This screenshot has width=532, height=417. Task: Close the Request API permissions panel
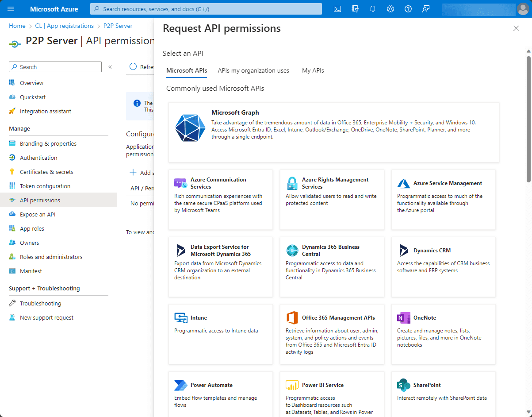coord(516,28)
